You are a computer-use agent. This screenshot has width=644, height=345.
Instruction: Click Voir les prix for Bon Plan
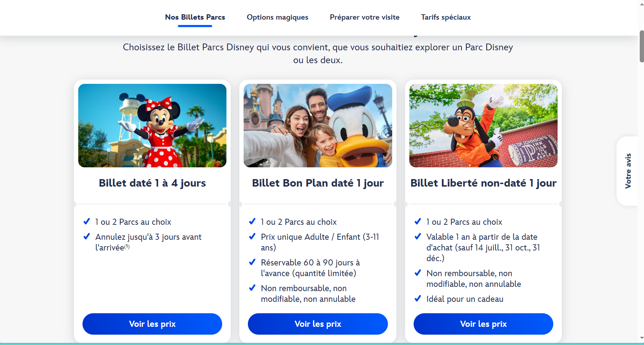pyautogui.click(x=318, y=324)
